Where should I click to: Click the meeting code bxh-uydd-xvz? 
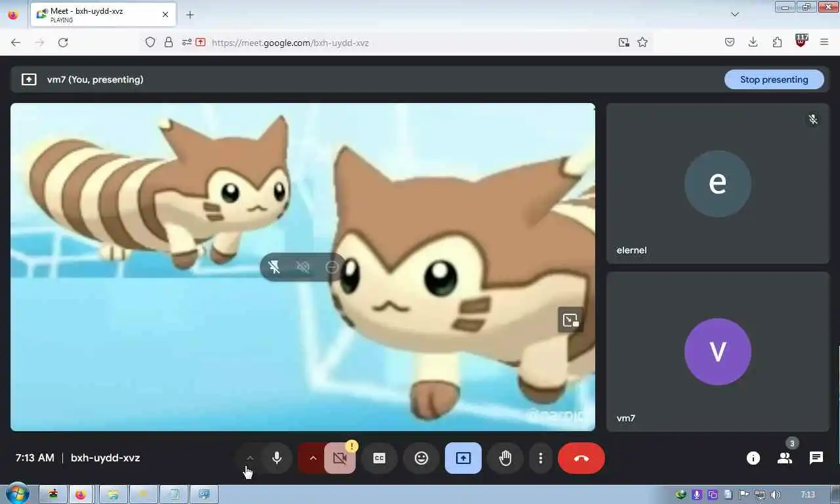pyautogui.click(x=106, y=458)
